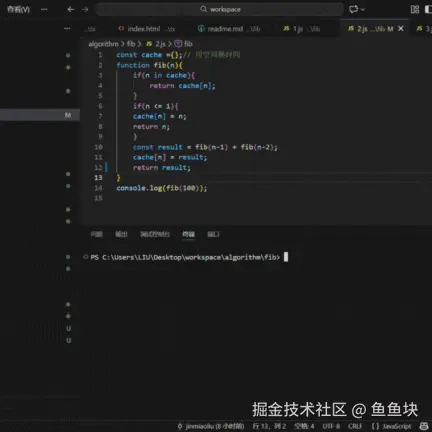432x432 pixels.
Task: Click the terminal prompt line at fib>
Action: [185, 257]
